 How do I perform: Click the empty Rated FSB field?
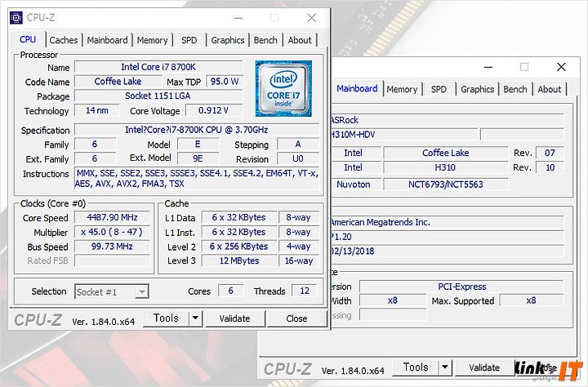click(x=112, y=260)
